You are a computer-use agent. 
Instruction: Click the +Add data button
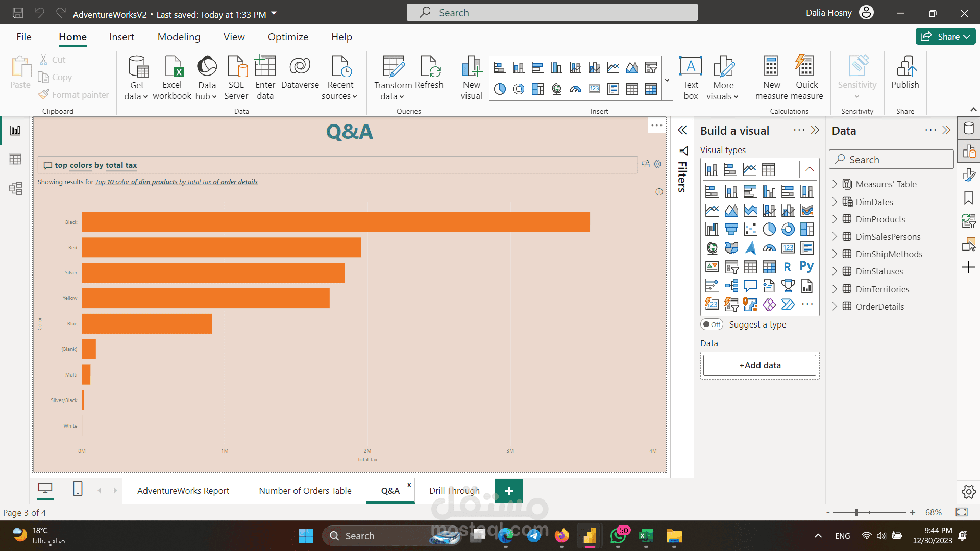click(x=759, y=365)
